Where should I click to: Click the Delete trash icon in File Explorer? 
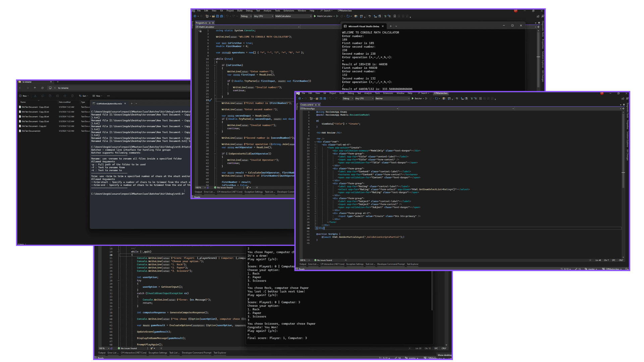point(72,96)
